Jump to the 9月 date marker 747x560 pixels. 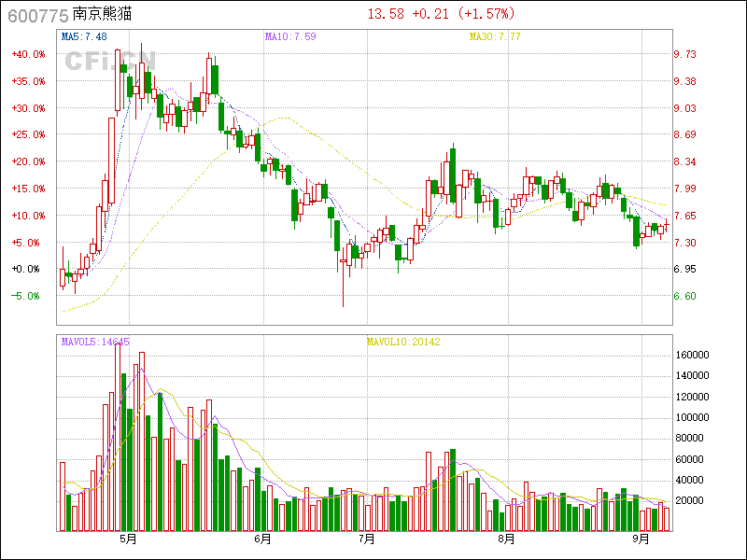[641, 539]
